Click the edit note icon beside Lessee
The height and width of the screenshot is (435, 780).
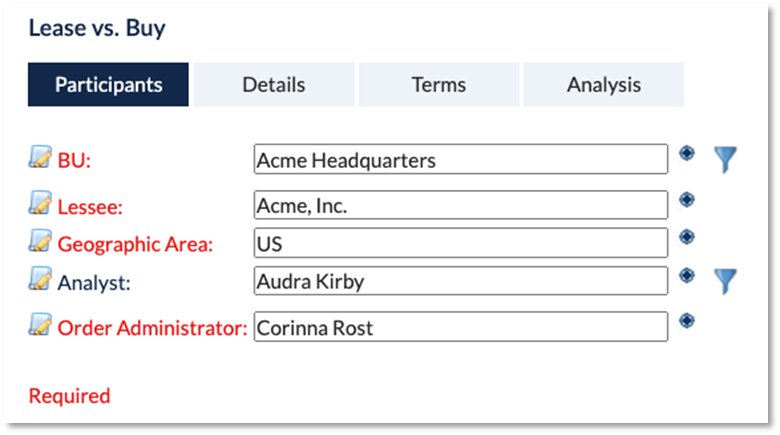click(40, 203)
